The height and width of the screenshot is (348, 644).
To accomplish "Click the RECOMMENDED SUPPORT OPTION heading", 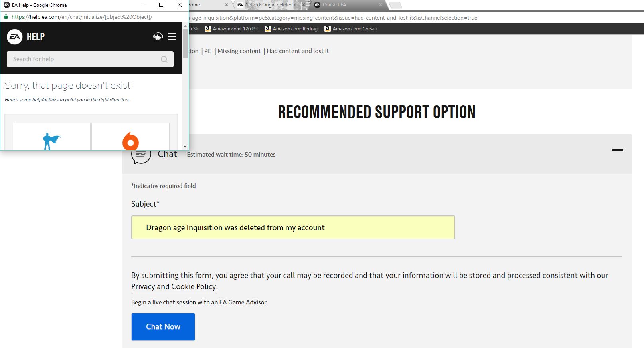I will click(377, 112).
